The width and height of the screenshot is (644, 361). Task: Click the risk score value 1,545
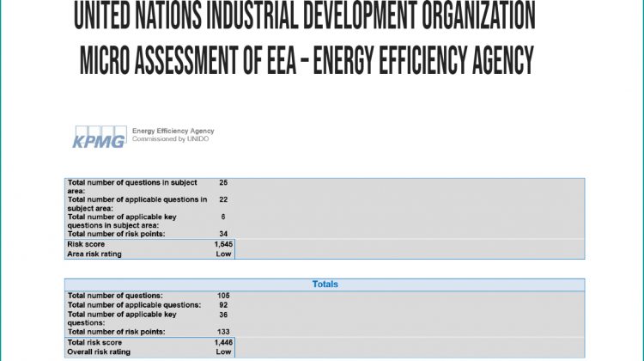(x=223, y=244)
